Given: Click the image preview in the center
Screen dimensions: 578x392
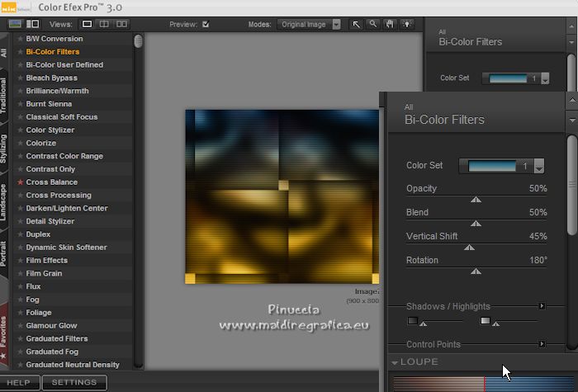Looking at the screenshot, I should pos(282,196).
